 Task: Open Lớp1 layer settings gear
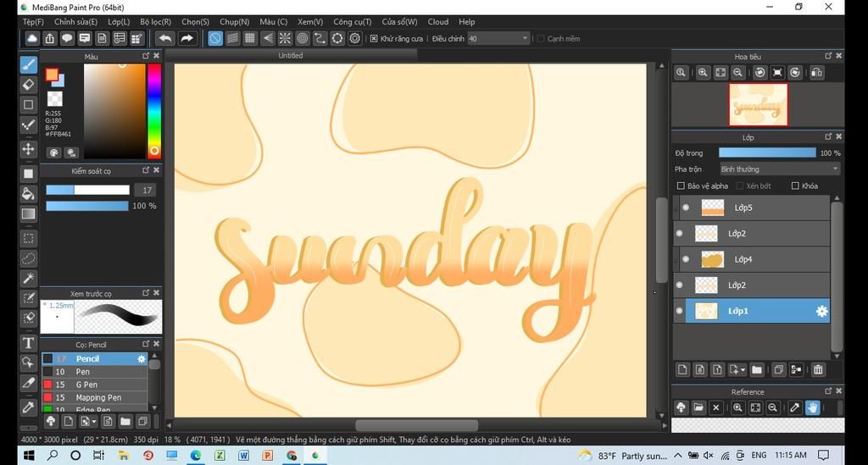[x=821, y=312]
